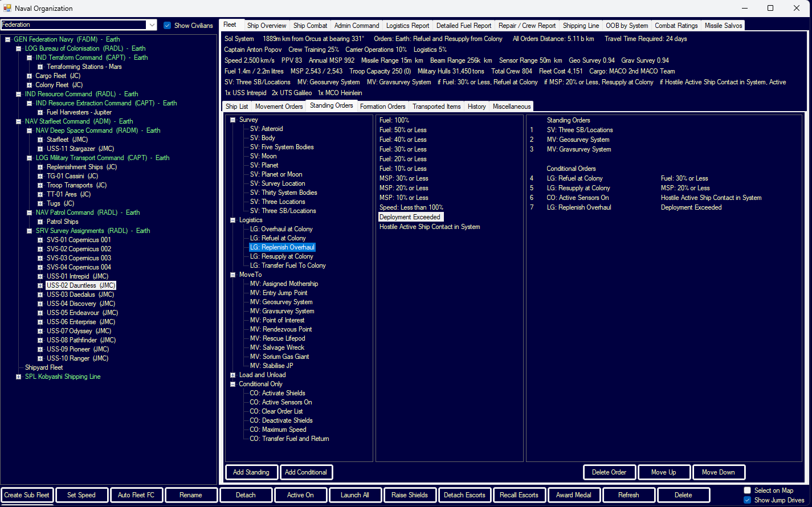The width and height of the screenshot is (812, 507).
Task: Collapse the GEN Federation Navy node
Action: (x=7, y=39)
